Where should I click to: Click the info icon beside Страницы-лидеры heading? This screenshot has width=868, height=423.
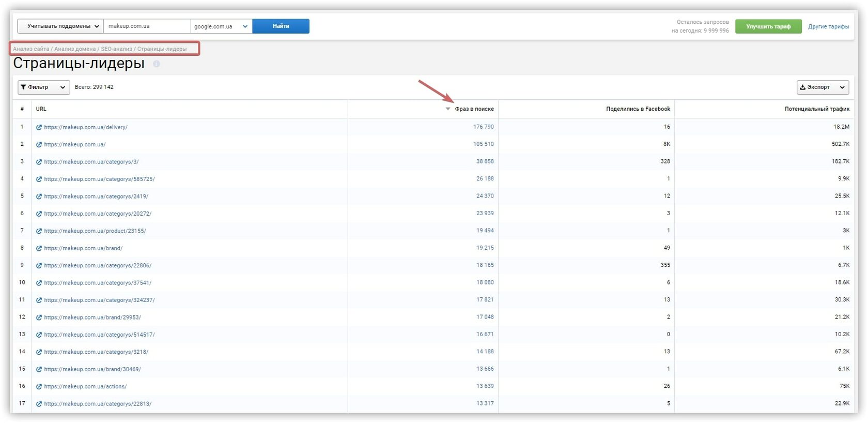[x=156, y=64]
